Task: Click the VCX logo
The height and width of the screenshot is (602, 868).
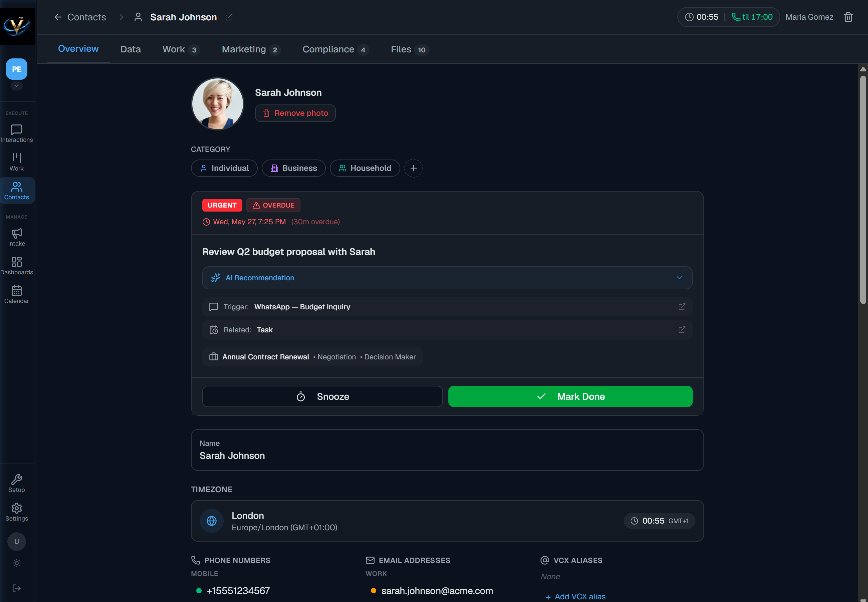Action: click(x=17, y=26)
